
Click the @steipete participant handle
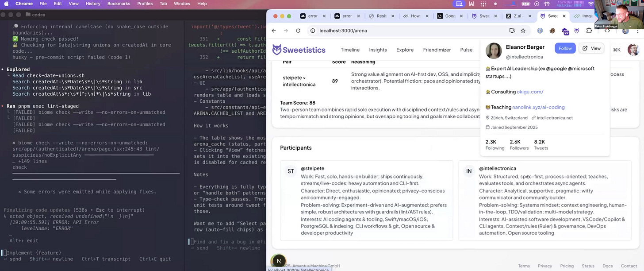click(312, 168)
